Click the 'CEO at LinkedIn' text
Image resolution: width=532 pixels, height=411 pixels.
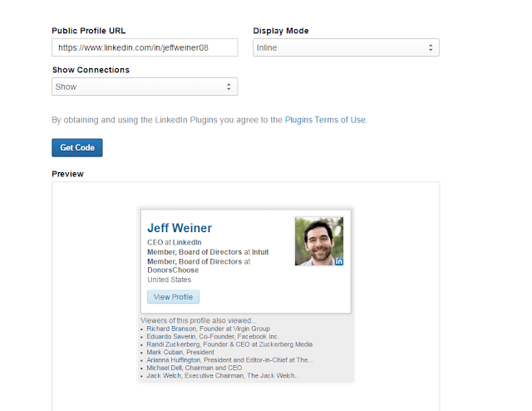[x=175, y=242]
